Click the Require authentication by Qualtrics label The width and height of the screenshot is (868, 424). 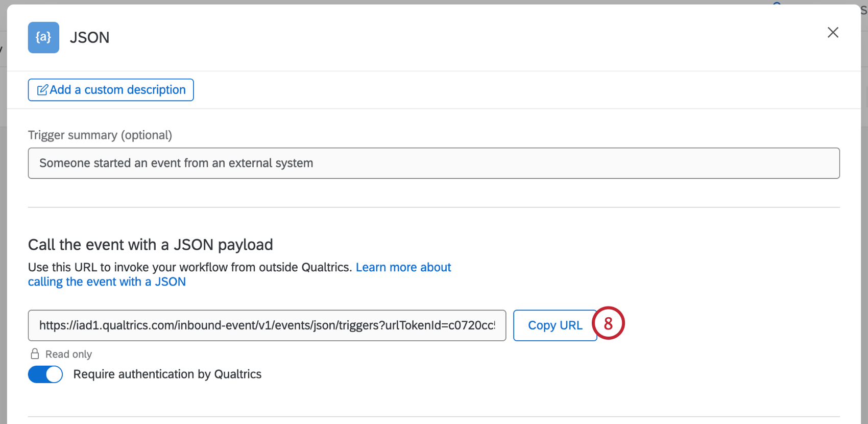[x=167, y=374]
